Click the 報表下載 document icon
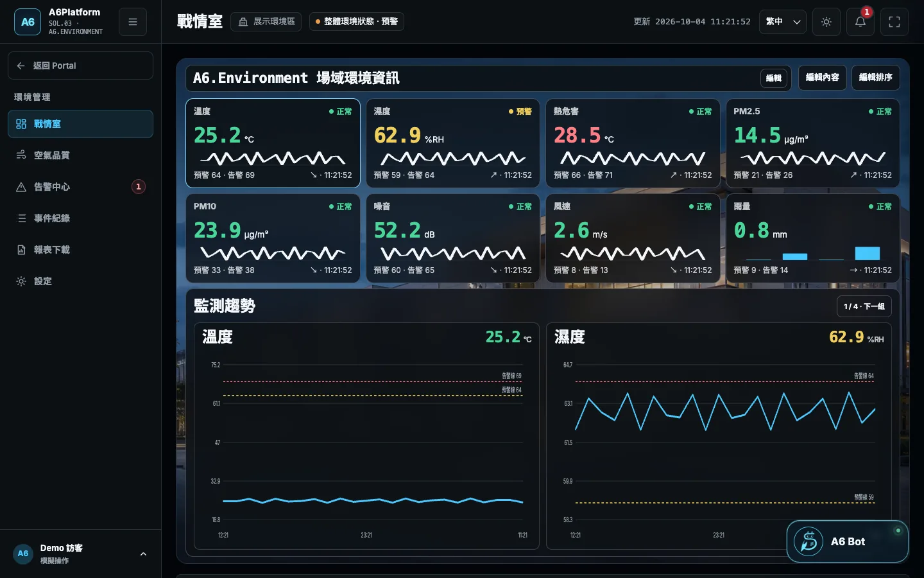 tap(21, 250)
